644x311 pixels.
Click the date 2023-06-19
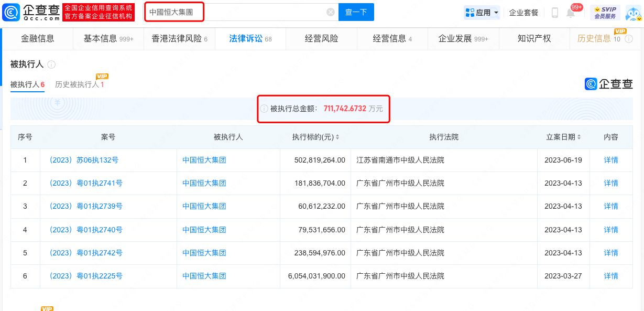coord(563,160)
